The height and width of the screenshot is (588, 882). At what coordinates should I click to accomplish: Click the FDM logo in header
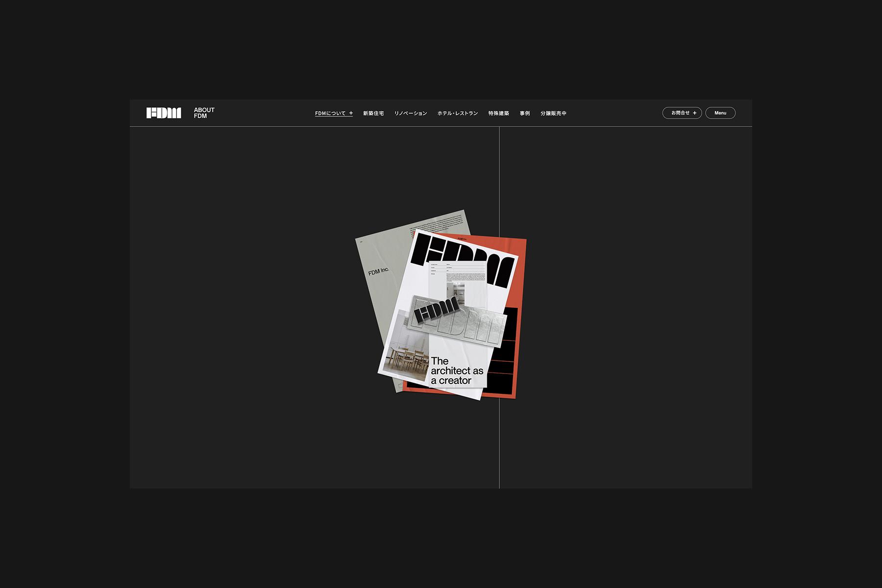point(164,113)
